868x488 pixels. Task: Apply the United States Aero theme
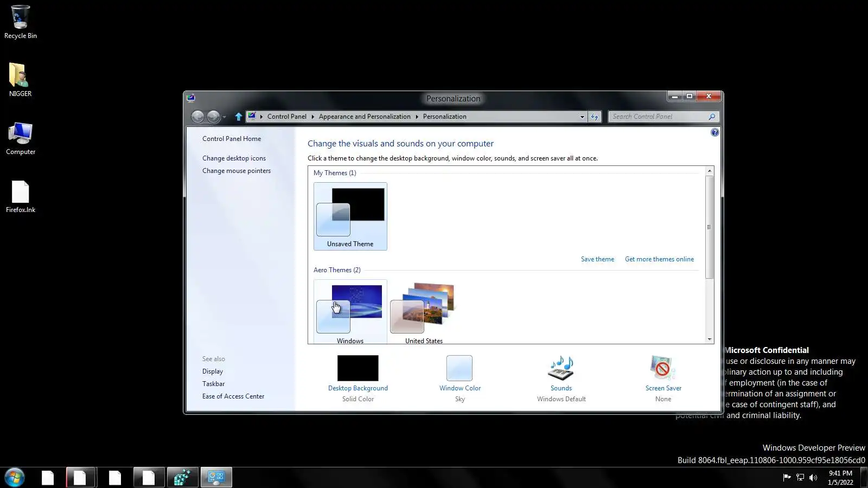pos(424,312)
